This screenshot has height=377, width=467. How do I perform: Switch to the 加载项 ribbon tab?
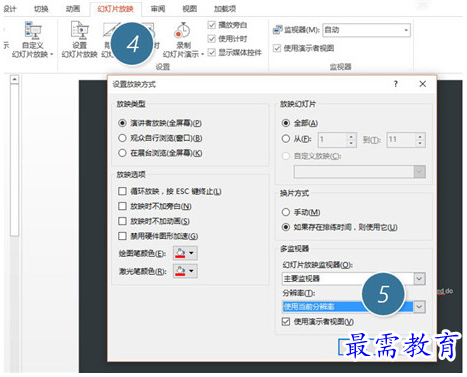coord(225,9)
